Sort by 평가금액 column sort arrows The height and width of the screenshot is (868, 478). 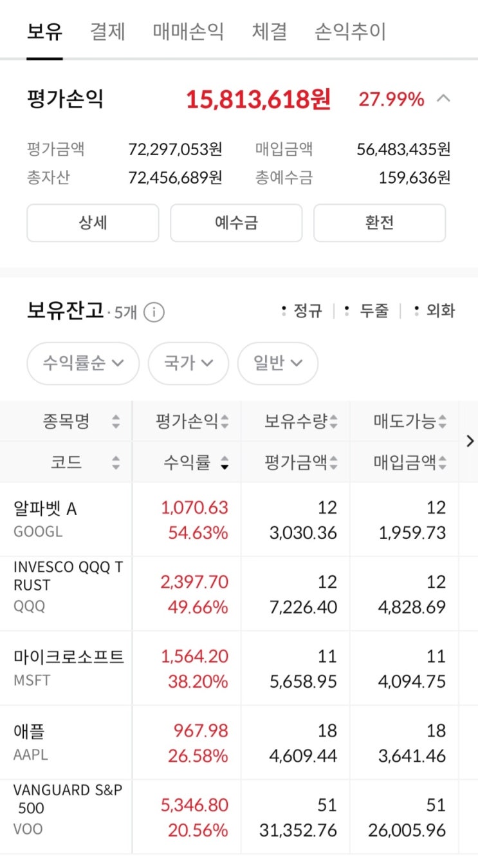(333, 462)
